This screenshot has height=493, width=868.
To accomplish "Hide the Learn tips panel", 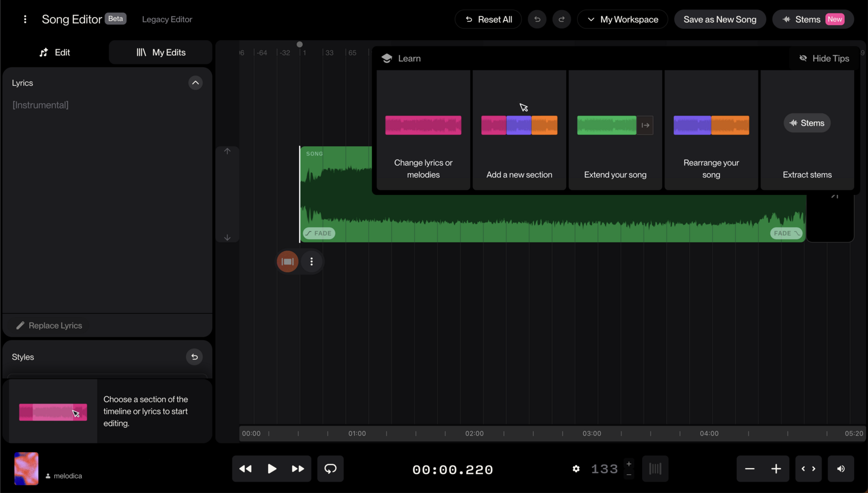I will pyautogui.click(x=824, y=58).
